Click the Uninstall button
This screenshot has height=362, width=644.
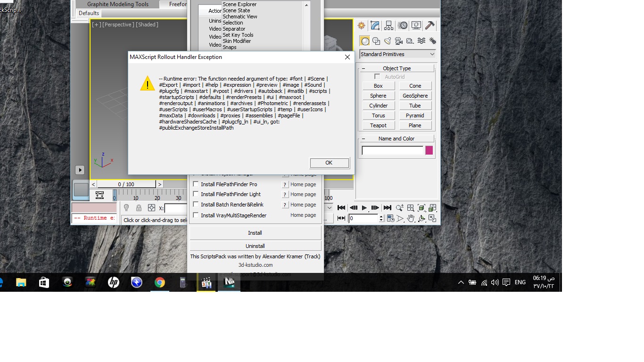pos(255,246)
